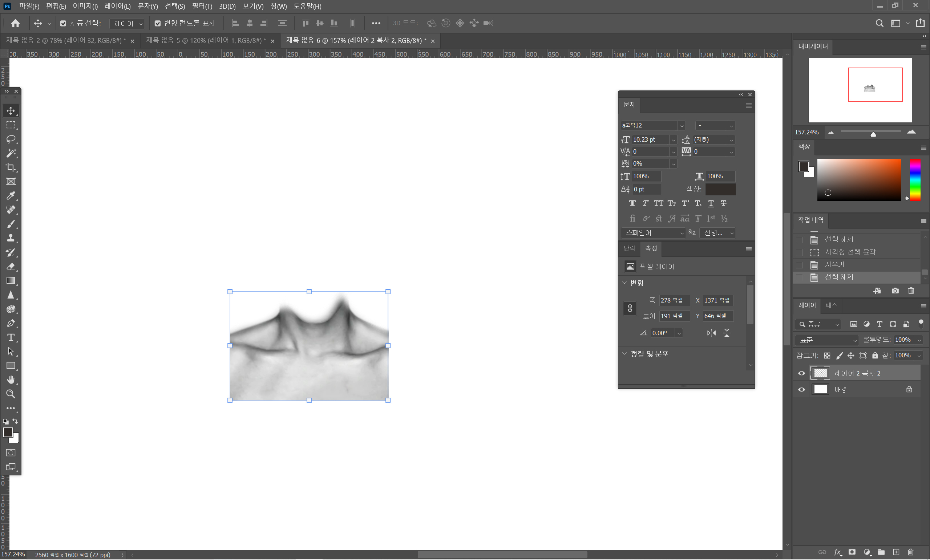
Task: Click the 폭 width input field
Action: coord(674,300)
